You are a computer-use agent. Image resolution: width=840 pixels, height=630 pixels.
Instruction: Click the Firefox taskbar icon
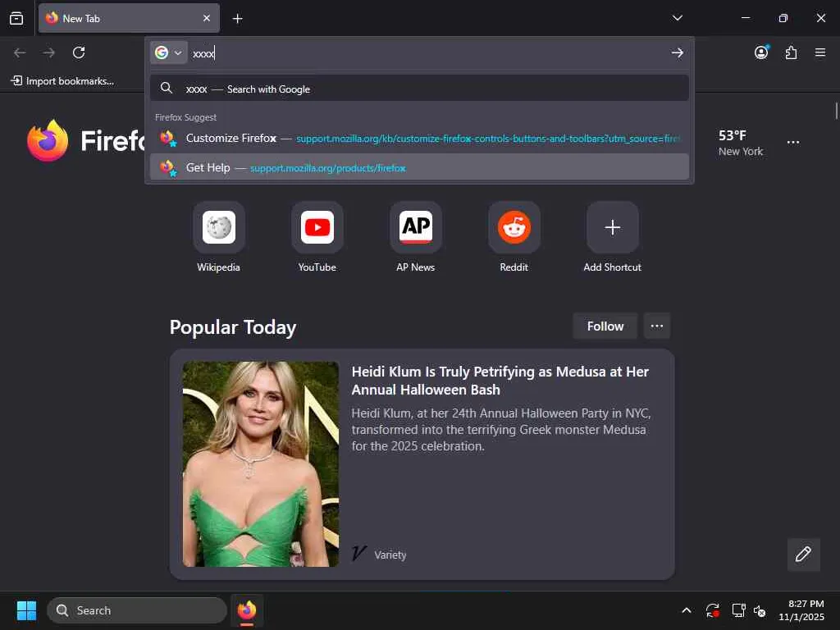pyautogui.click(x=246, y=610)
